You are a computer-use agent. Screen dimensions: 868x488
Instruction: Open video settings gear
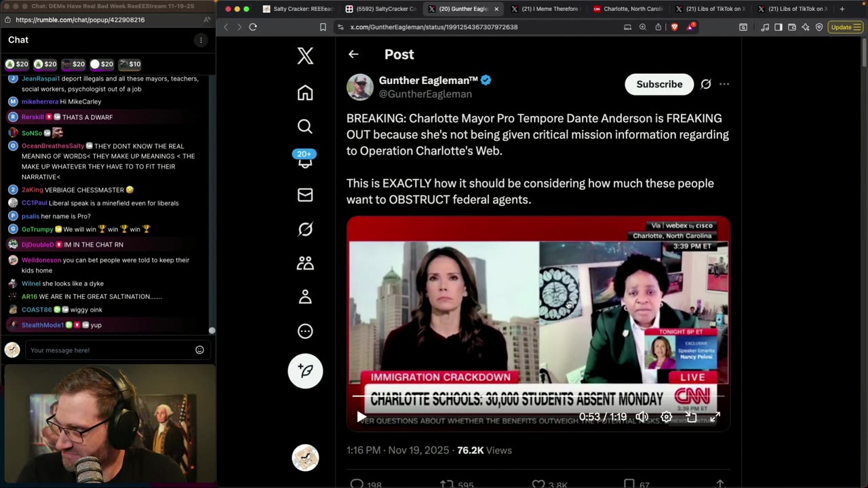(x=667, y=417)
